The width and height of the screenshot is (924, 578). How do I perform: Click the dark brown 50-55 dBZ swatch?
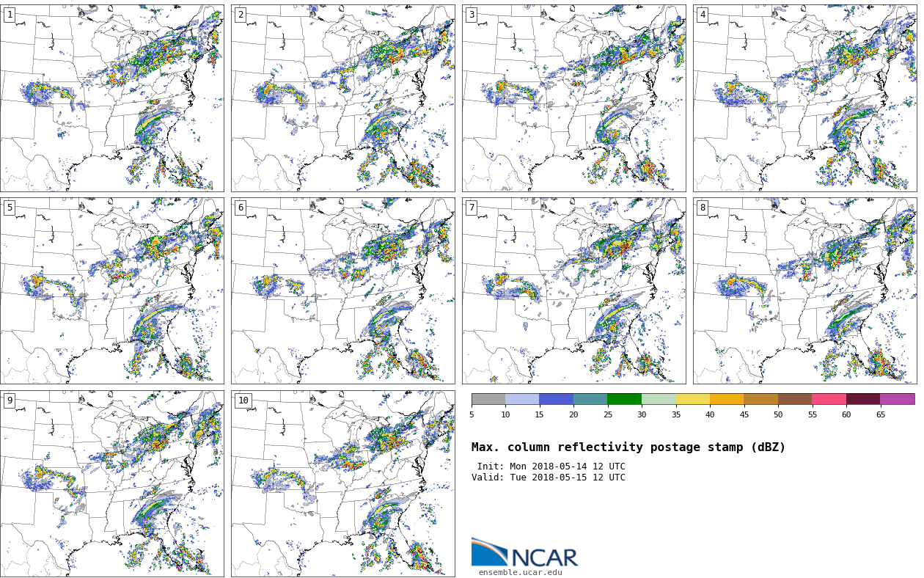click(x=795, y=399)
